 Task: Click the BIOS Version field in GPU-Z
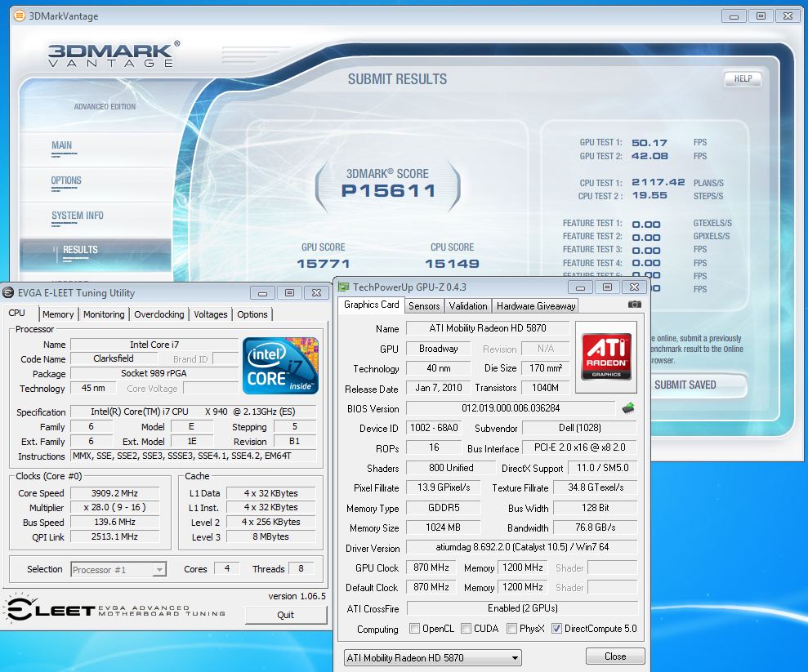[x=511, y=408]
